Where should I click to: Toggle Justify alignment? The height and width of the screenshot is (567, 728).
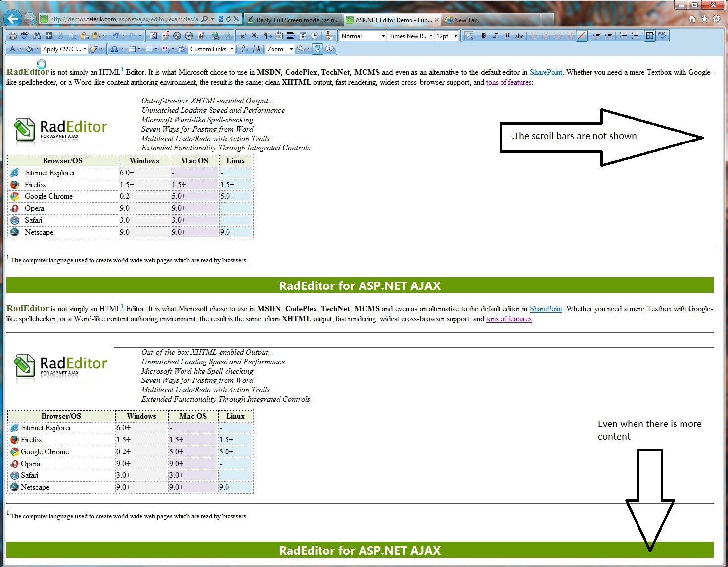(x=570, y=36)
